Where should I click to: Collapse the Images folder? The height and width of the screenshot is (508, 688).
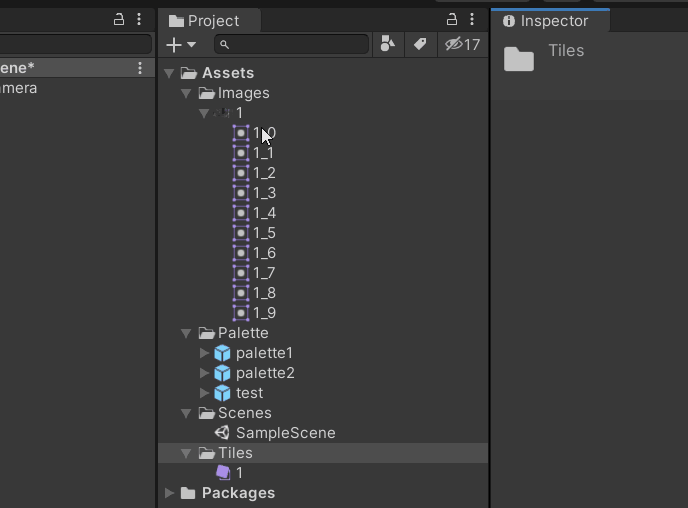point(187,93)
